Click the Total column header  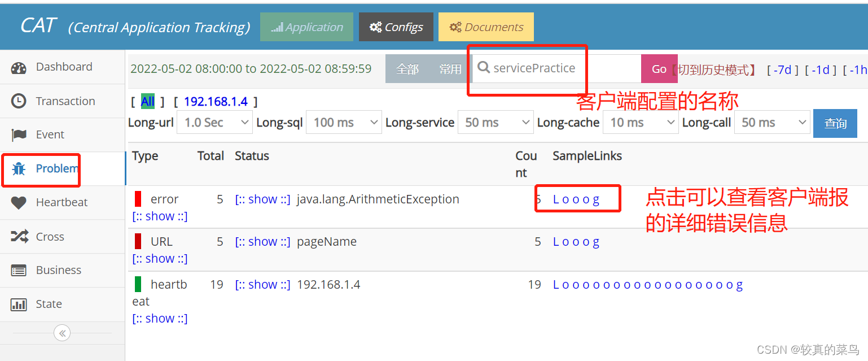coord(211,156)
